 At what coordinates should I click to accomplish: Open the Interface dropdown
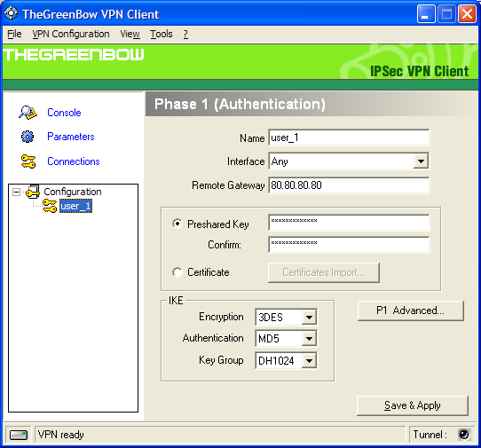421,161
